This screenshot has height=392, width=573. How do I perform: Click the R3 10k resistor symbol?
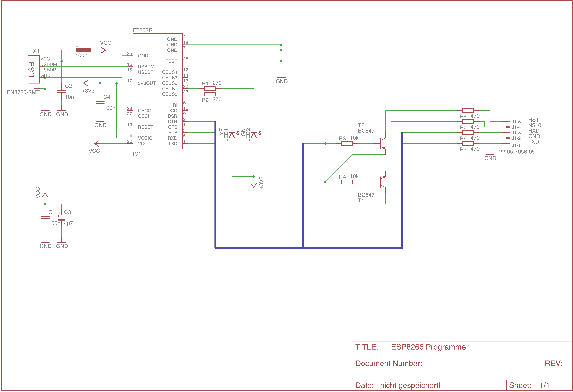[x=347, y=144]
